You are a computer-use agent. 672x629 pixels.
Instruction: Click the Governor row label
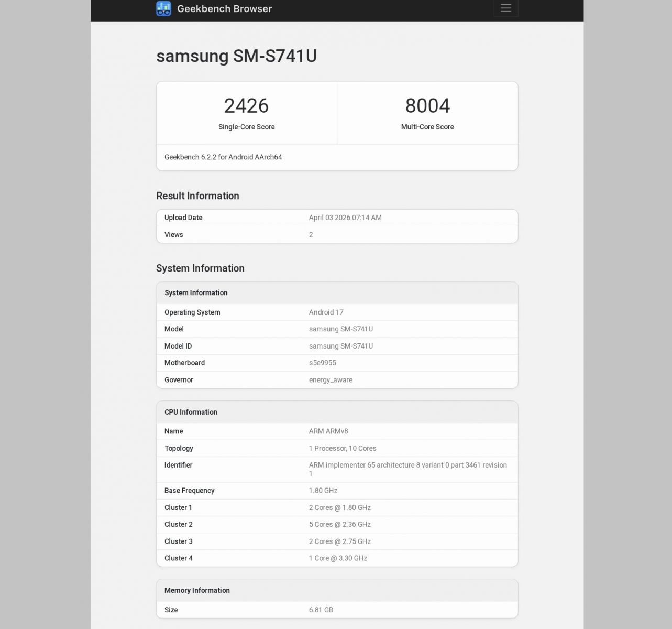tap(179, 380)
